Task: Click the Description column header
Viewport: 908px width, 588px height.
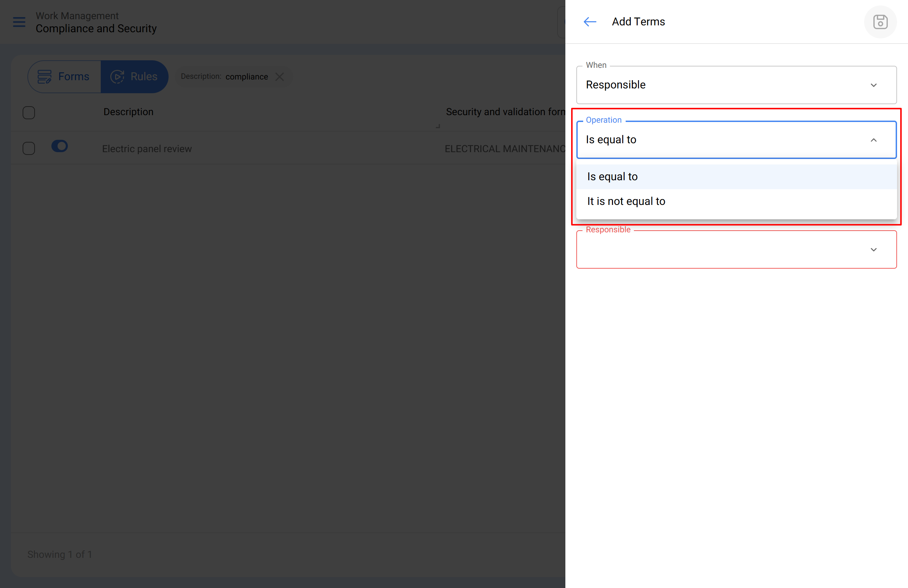Action: [x=128, y=112]
